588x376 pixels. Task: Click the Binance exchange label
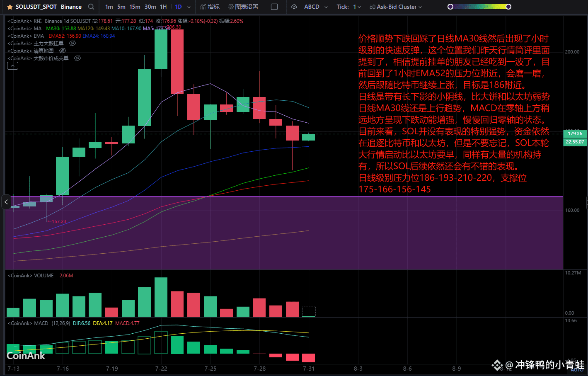click(71, 7)
